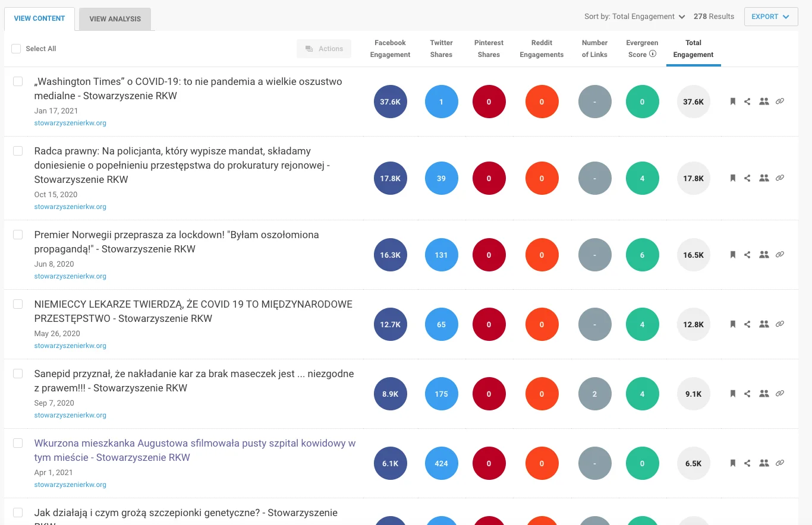Expand the Export dropdown button
This screenshot has width=812, height=525.
(x=770, y=17)
